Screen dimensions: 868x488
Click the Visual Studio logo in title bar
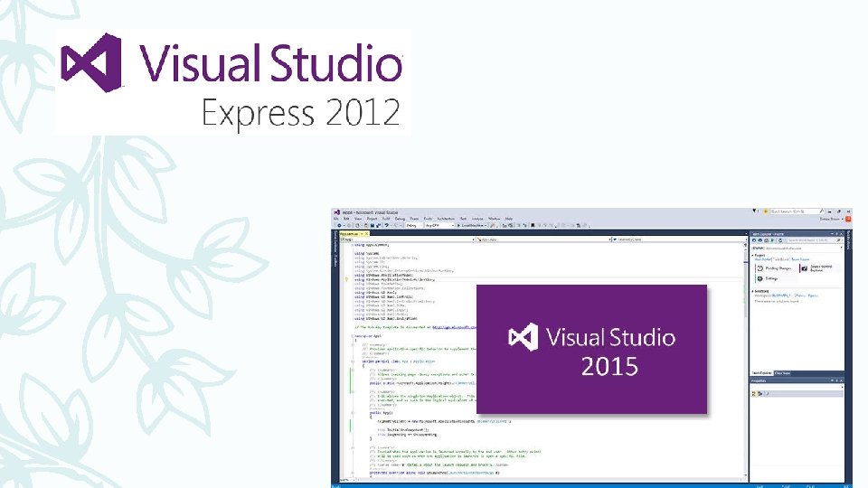(x=336, y=212)
